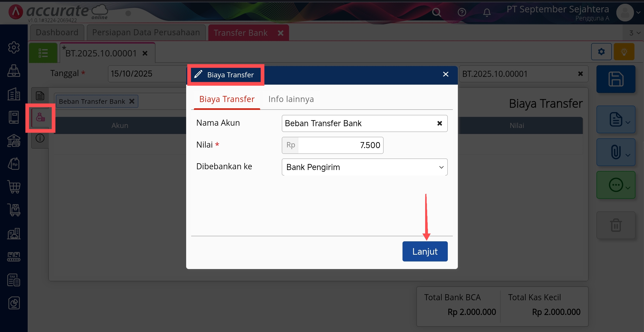Select the Biaya Transfer money-bag side tab
644x332 pixels.
click(x=40, y=118)
